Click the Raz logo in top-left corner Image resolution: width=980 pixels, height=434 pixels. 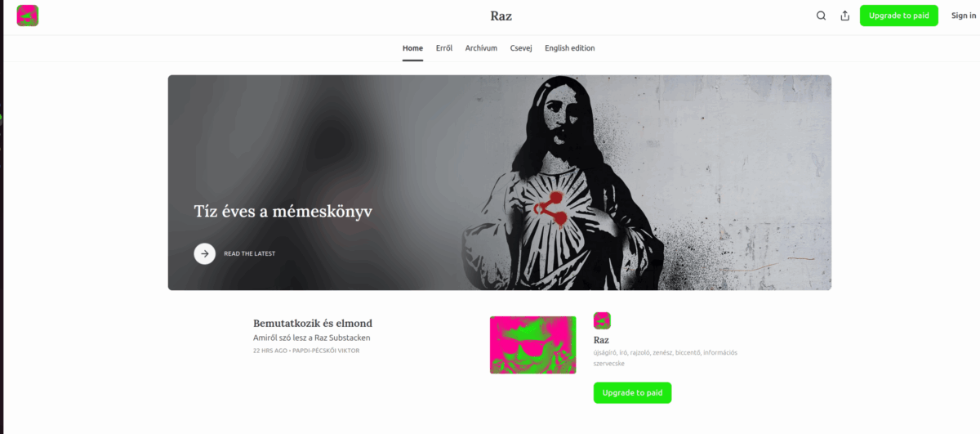(x=28, y=16)
